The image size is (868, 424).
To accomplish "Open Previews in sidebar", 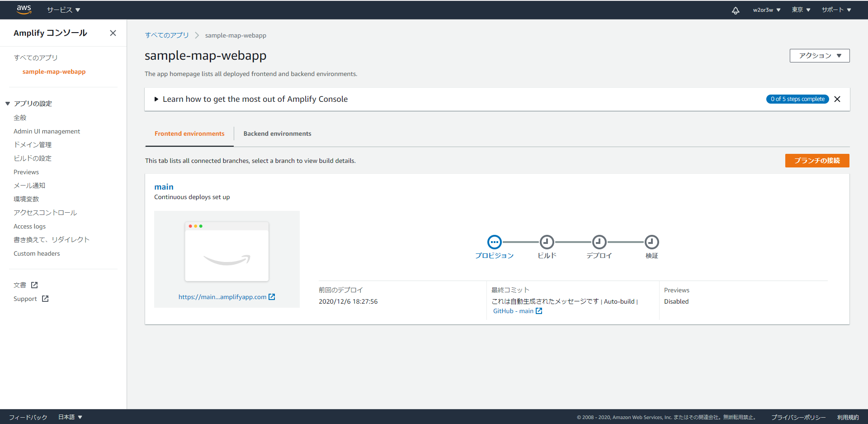I will 26,172.
